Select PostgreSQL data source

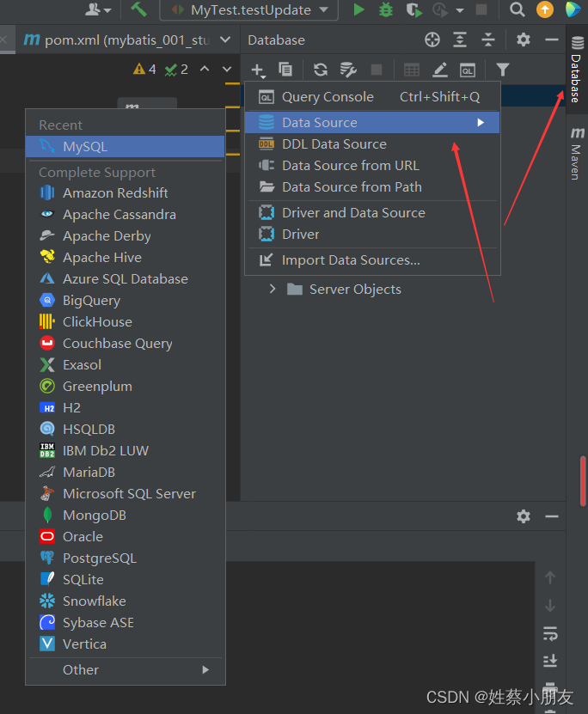(126, 558)
